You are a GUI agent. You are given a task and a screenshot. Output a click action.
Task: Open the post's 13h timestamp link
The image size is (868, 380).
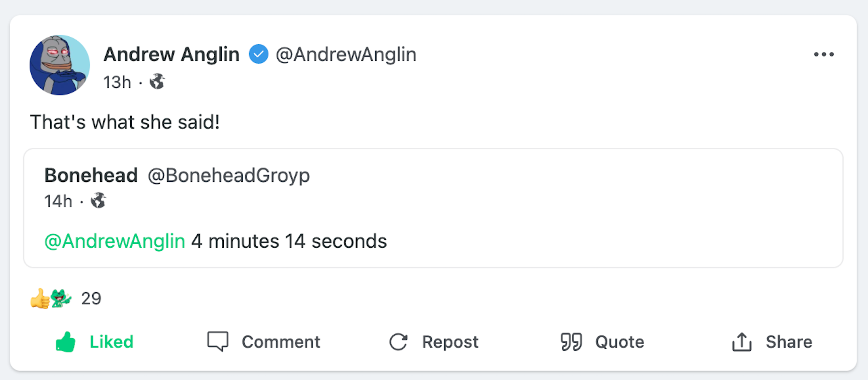pyautogui.click(x=117, y=82)
